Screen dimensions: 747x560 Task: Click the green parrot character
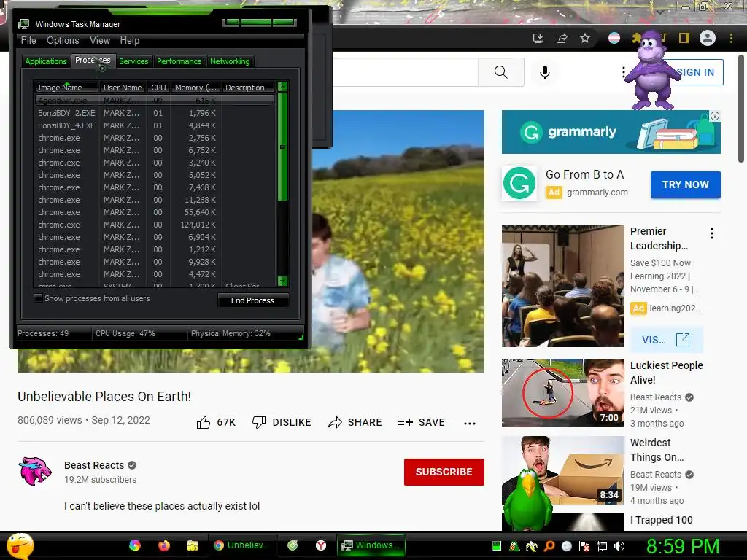528,500
